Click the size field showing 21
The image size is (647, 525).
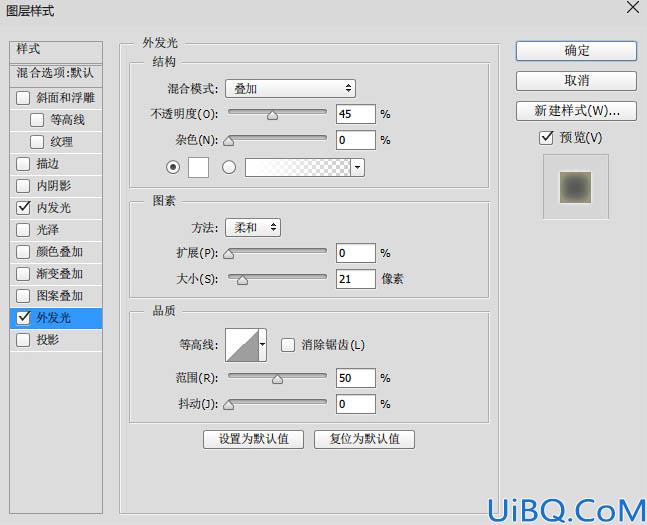pyautogui.click(x=356, y=279)
